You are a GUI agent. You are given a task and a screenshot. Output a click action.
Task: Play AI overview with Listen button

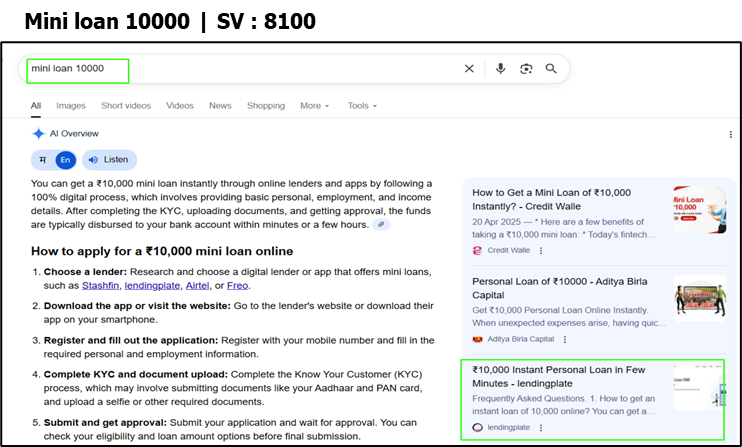tap(108, 160)
